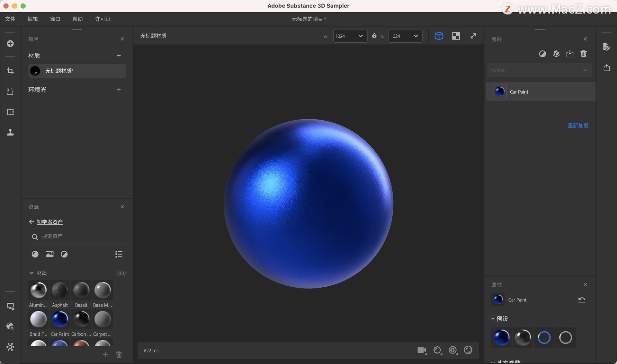Delete the layer using the trash icon

(584, 54)
